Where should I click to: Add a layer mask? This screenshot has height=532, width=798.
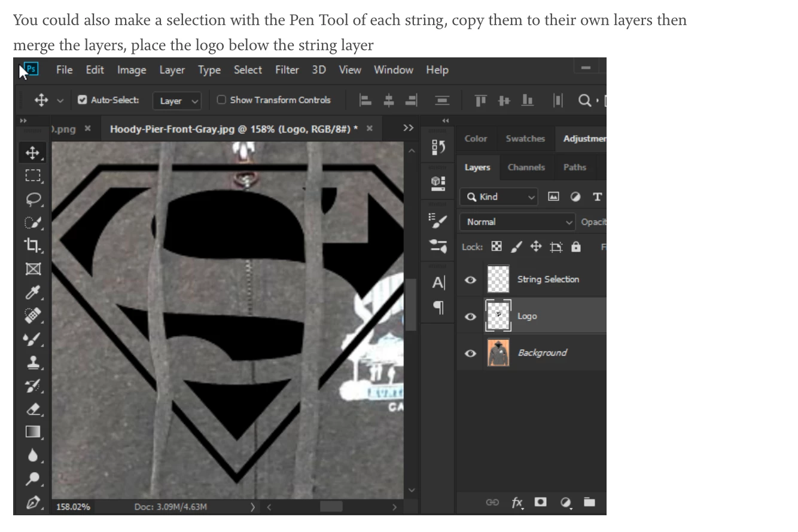click(x=540, y=502)
